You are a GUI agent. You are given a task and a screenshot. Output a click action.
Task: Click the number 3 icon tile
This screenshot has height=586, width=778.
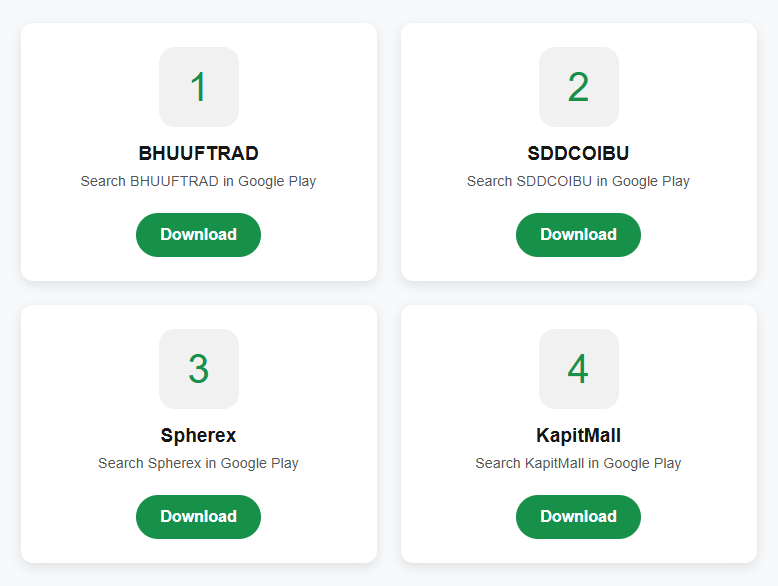pos(198,369)
